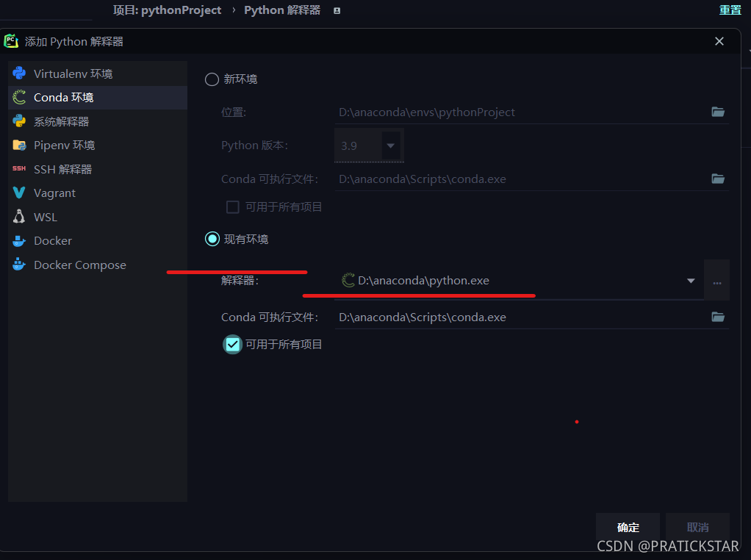Click the Conda icon beside interpreter path
This screenshot has width=751, height=560.
(x=348, y=280)
